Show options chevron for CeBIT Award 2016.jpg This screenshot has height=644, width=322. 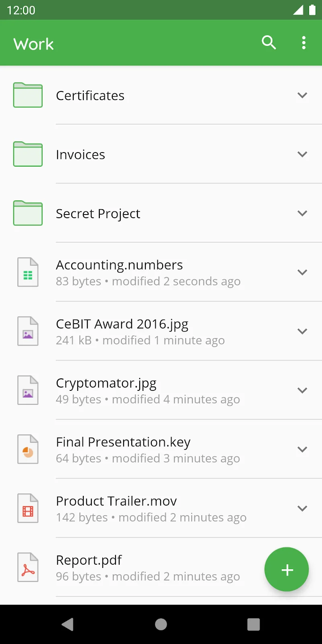302,332
